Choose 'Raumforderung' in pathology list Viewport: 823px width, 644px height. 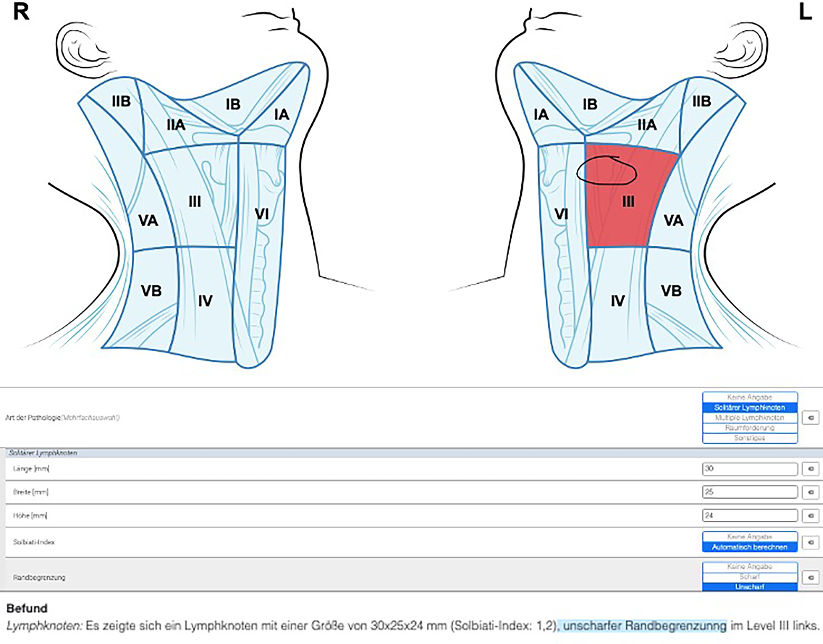pyautogui.click(x=749, y=428)
